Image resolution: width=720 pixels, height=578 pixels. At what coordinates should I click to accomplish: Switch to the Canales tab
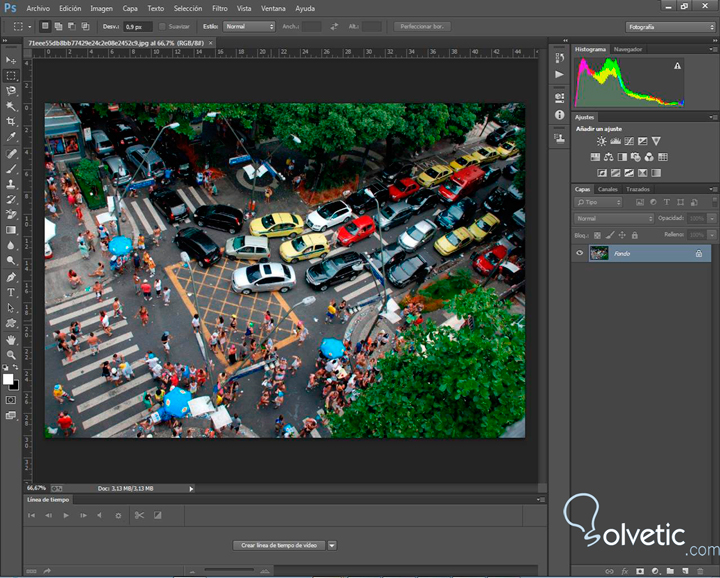coord(608,189)
